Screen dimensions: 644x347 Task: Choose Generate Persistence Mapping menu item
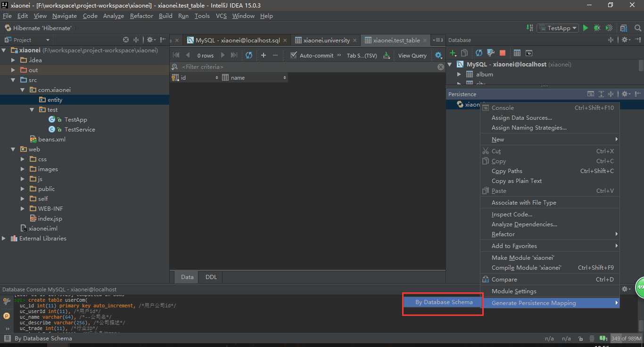(549, 303)
